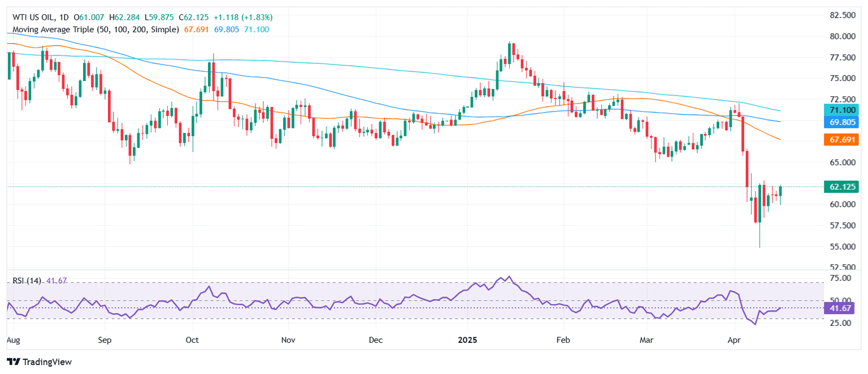Image resolution: width=868 pixels, height=374 pixels.
Task: Click the Oct label on the time axis
Action: 193,341
